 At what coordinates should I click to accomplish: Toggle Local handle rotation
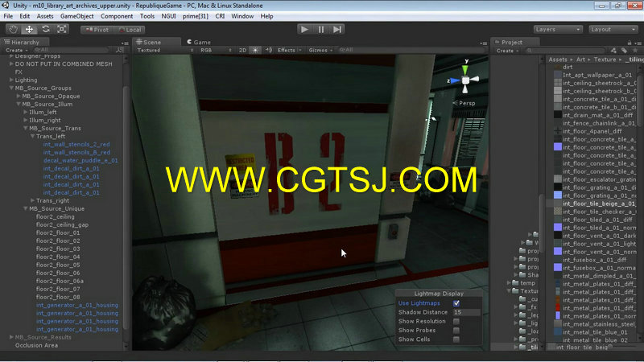(x=130, y=30)
